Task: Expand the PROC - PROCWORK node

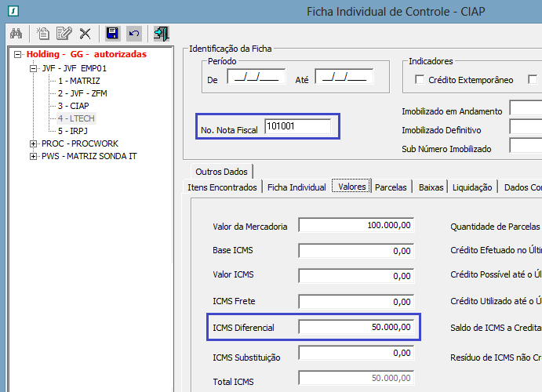Action: click(33, 144)
